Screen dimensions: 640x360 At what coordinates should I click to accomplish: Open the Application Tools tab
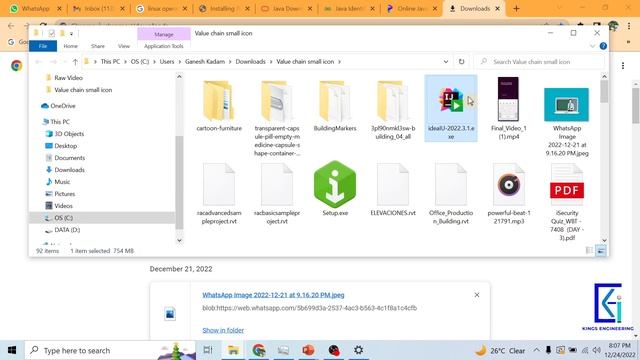[164, 46]
